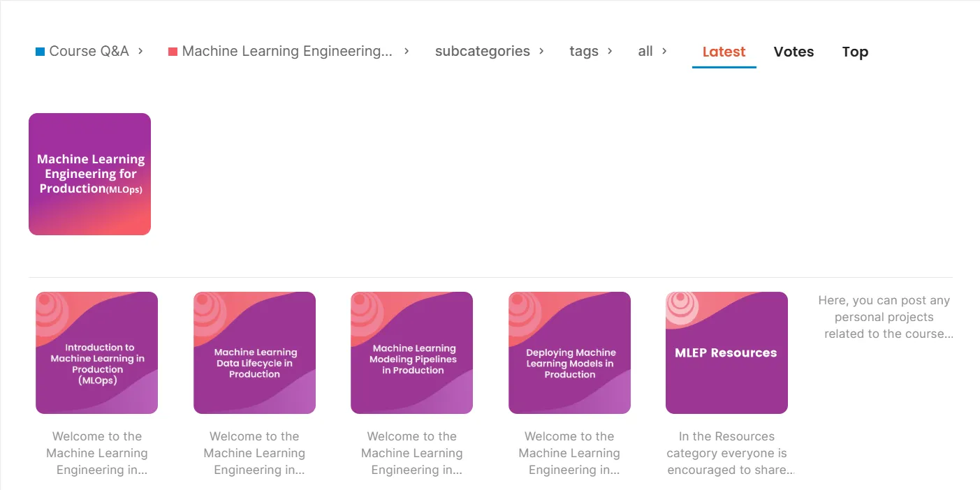This screenshot has height=490, width=980.
Task: Expand the Machine Learning Engineering category dropdown
Action: pos(288,51)
